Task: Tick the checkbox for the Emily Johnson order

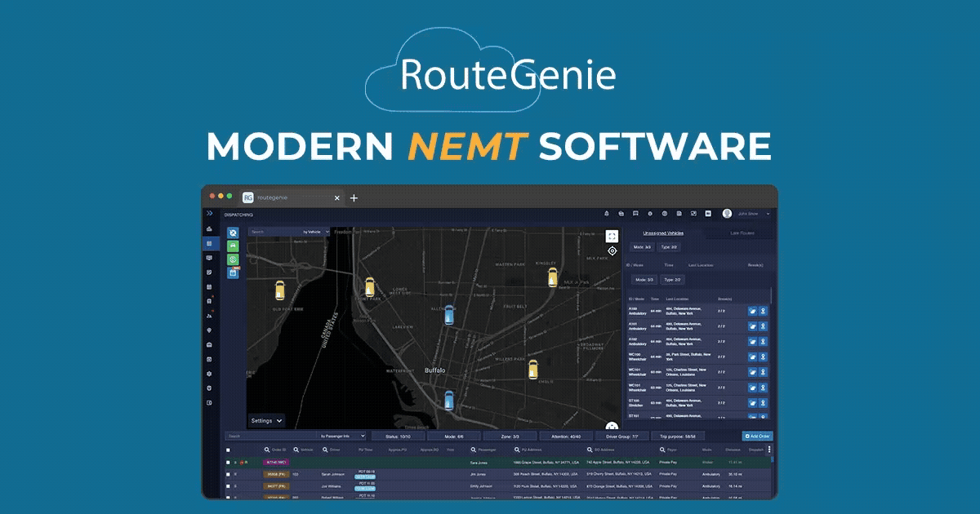Action: (x=229, y=485)
